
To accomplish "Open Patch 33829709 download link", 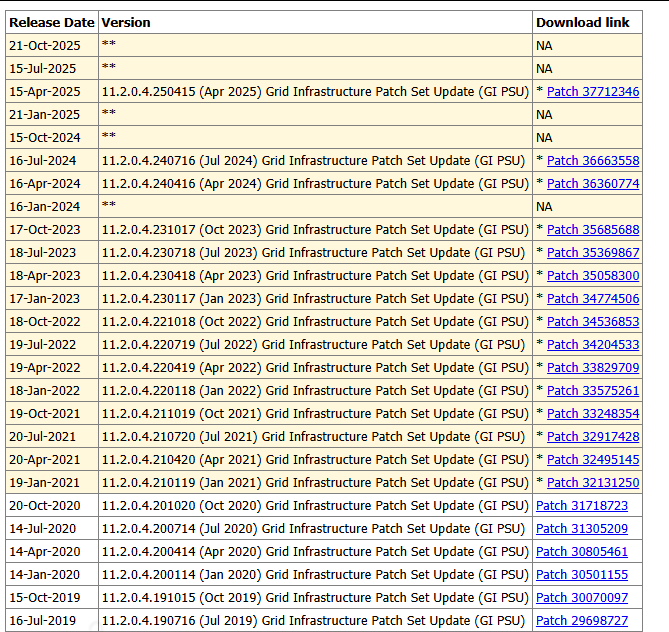I will coord(593,368).
